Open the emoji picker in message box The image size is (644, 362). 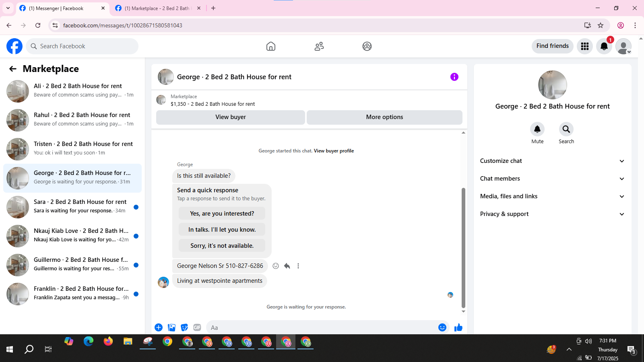[x=442, y=327]
